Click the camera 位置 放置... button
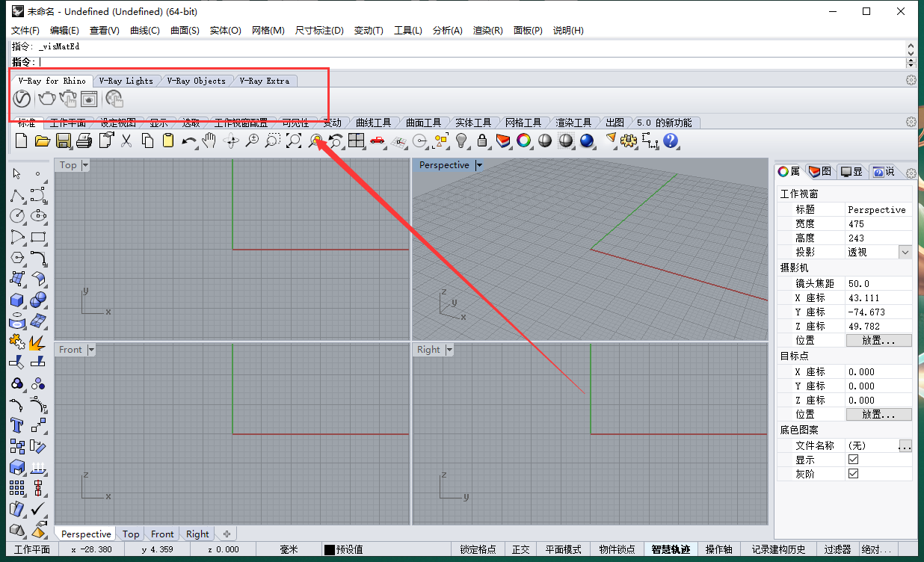Screen dimensions: 924x562 tap(878, 341)
